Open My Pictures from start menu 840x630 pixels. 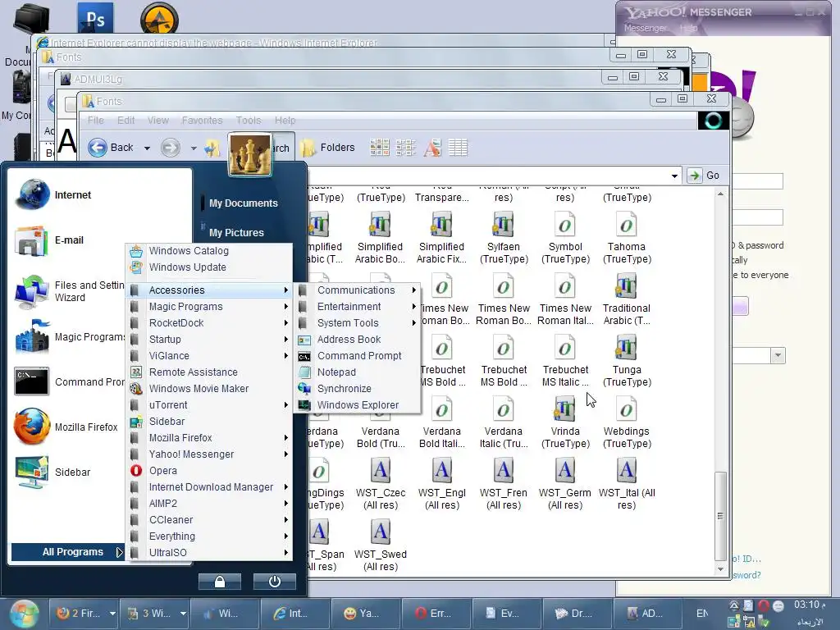pos(236,233)
